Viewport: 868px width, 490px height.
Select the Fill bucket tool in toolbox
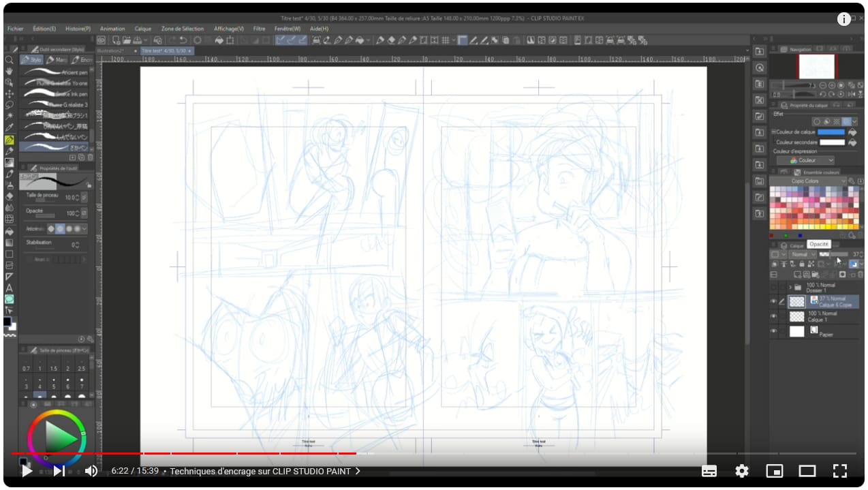[10, 231]
